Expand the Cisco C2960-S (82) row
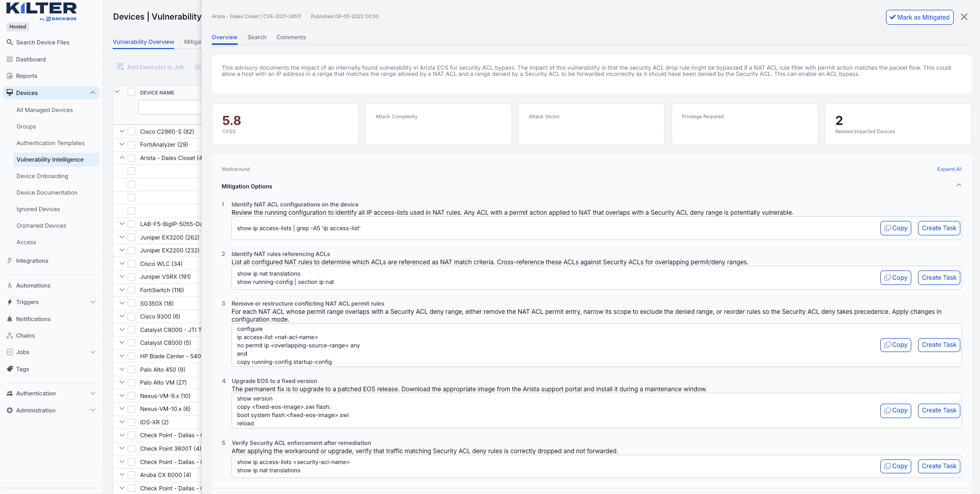This screenshot has width=980, height=494. (122, 132)
